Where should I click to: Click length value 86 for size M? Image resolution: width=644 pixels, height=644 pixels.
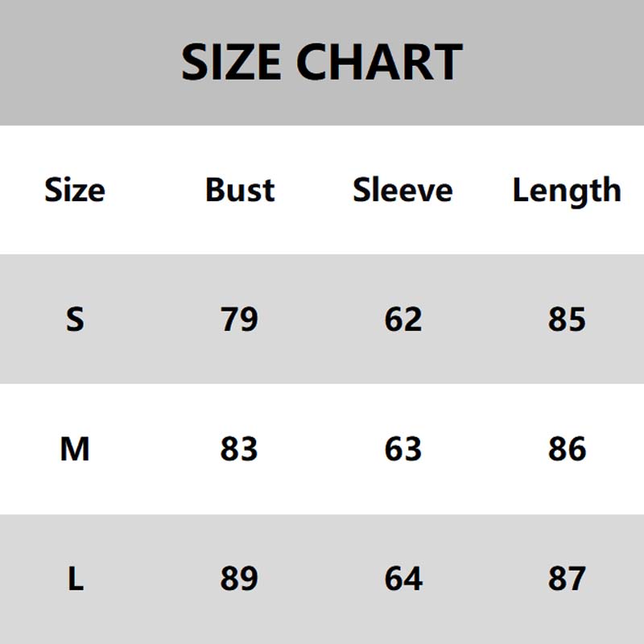567,449
